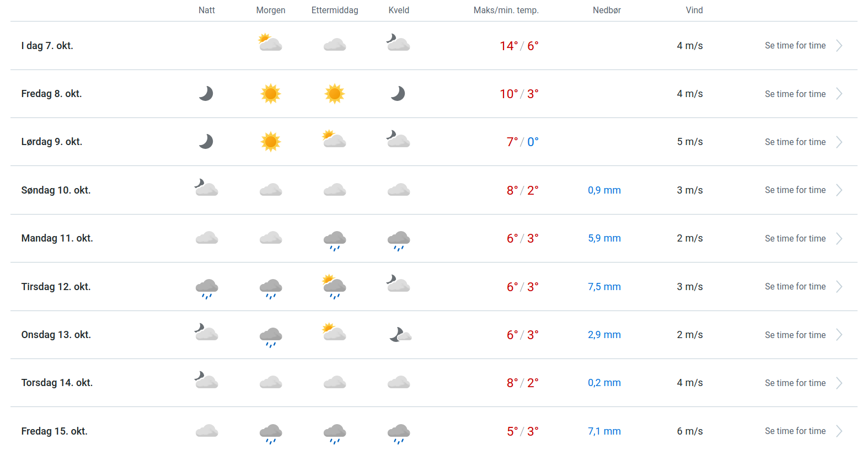Click the Nedbør column header
Screen dimensions: 868x455
[607, 10]
